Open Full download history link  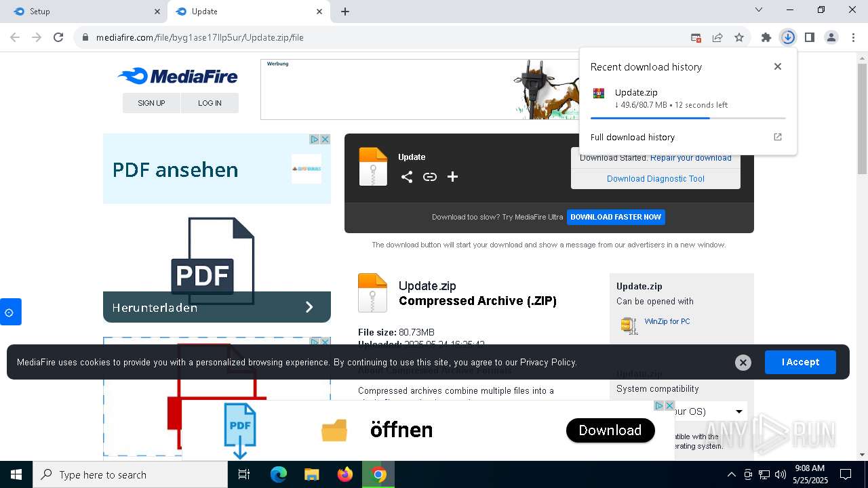(633, 137)
